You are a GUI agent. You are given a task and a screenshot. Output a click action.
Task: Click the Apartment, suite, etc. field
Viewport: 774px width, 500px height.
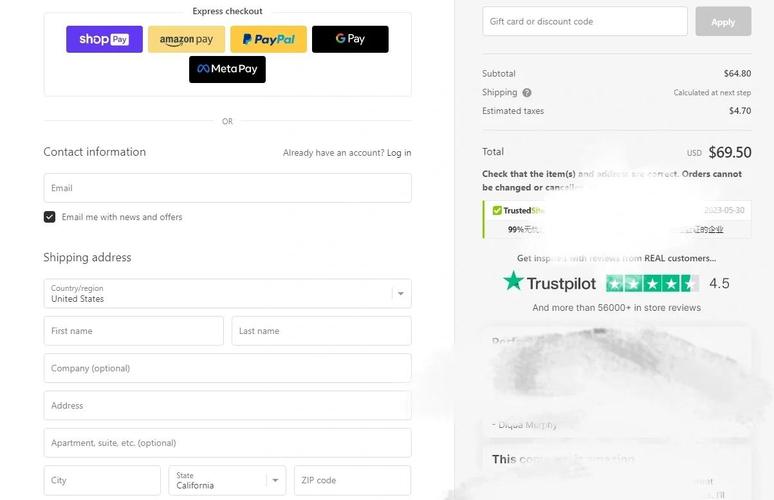(x=227, y=443)
